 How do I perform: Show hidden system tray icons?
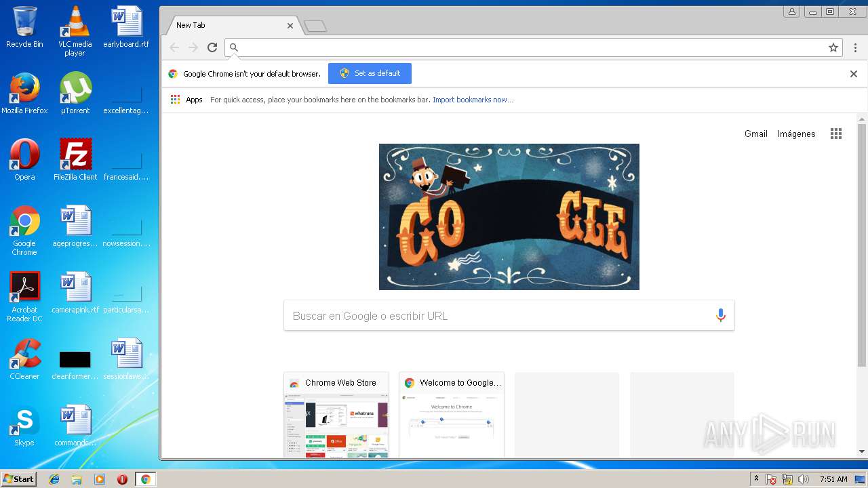click(x=756, y=479)
